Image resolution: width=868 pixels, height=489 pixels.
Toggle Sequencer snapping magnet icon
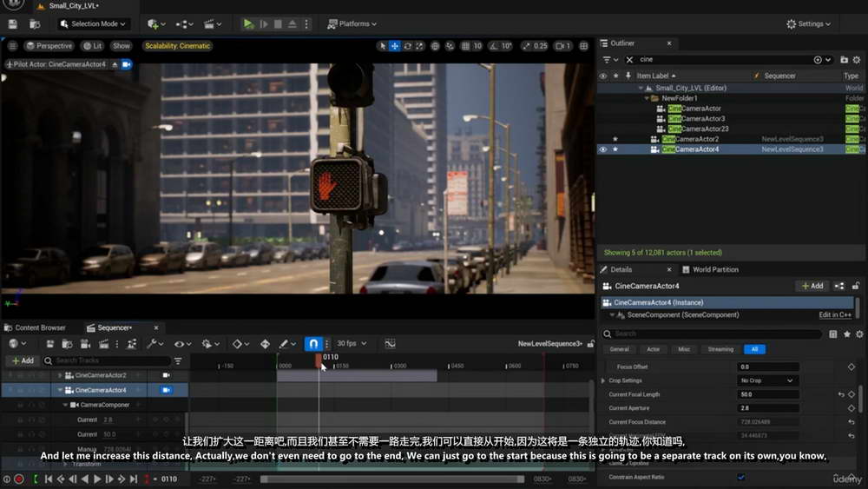[313, 344]
